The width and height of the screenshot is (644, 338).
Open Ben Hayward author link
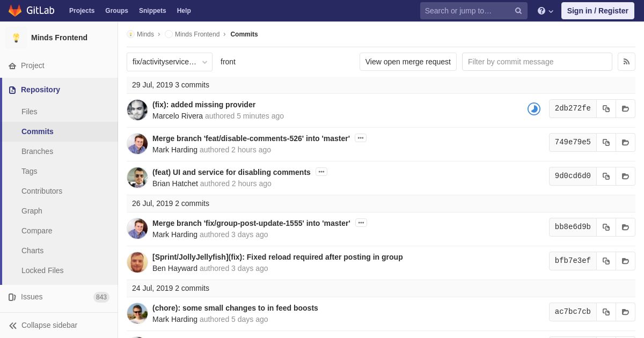[175, 268]
